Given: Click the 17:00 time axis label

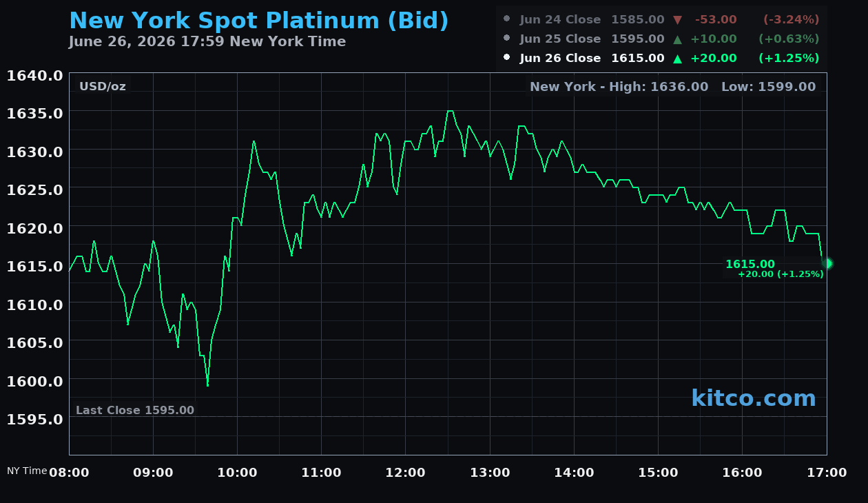Looking at the screenshot, I should coord(827,473).
